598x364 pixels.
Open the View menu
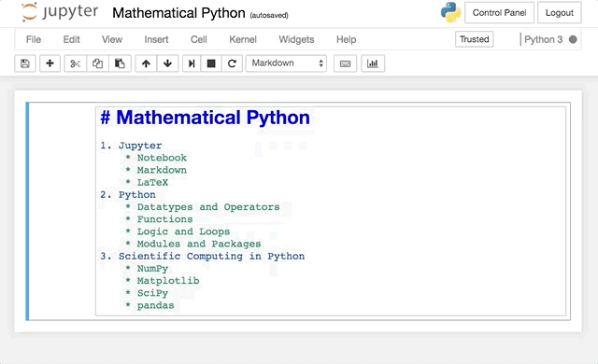[112, 39]
